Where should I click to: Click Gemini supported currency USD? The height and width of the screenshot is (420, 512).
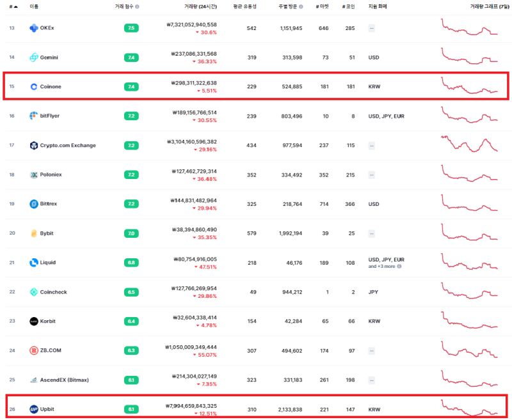(374, 58)
